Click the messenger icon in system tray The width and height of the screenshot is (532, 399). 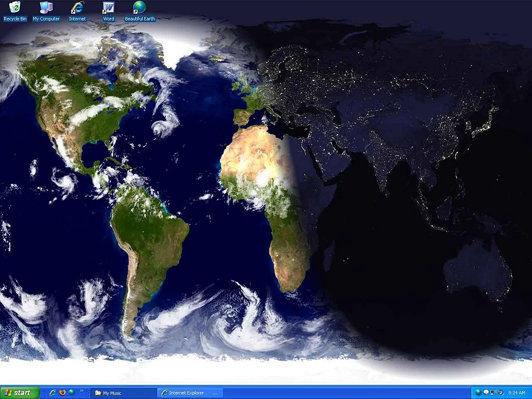(x=485, y=392)
